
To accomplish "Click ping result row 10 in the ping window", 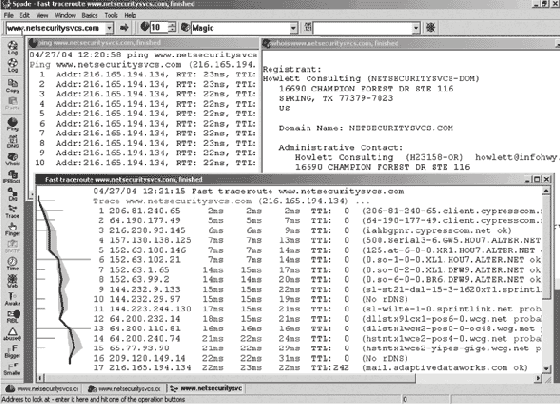I will (x=145, y=163).
